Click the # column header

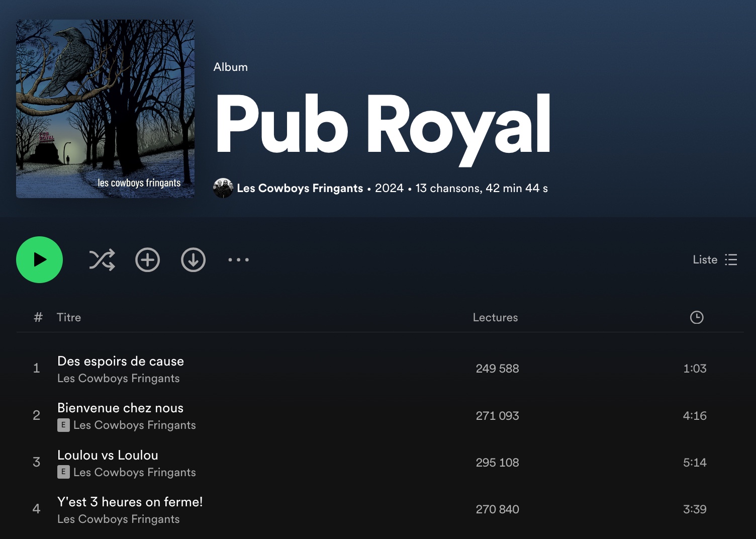click(x=38, y=317)
